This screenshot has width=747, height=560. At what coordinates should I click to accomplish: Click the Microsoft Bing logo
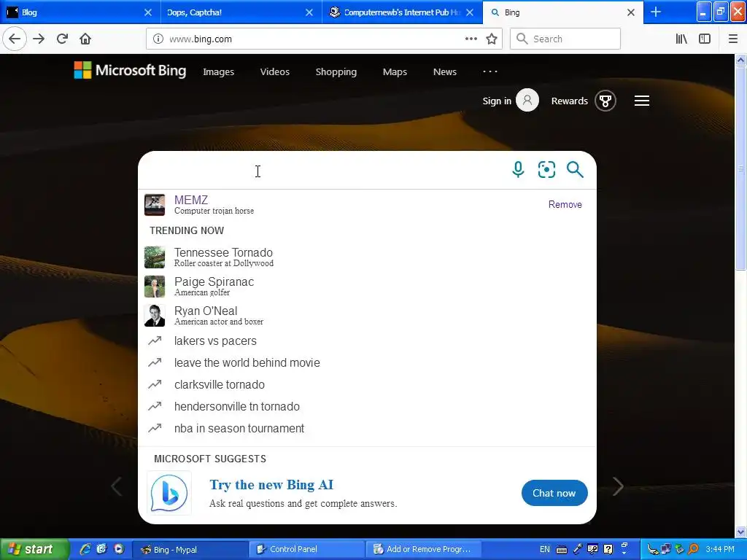point(130,71)
